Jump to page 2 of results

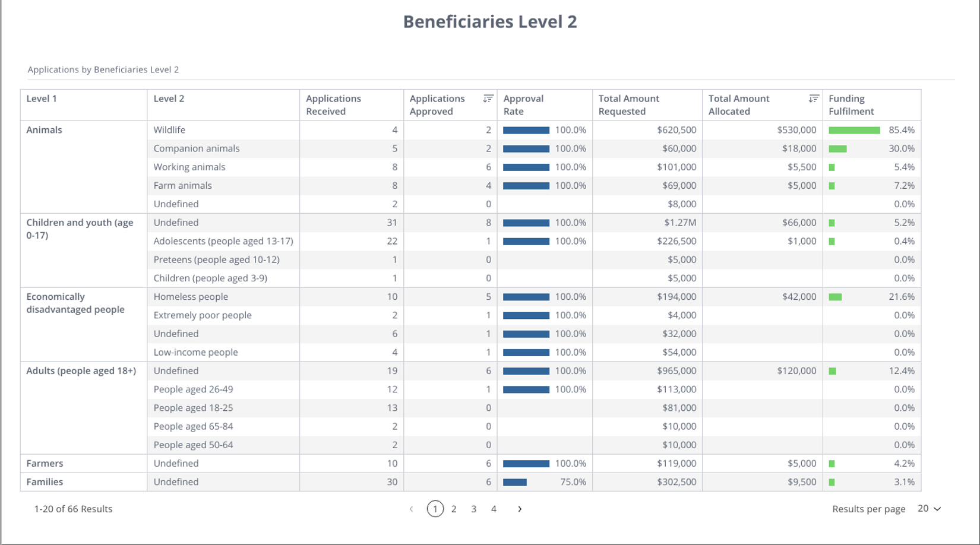(x=454, y=509)
